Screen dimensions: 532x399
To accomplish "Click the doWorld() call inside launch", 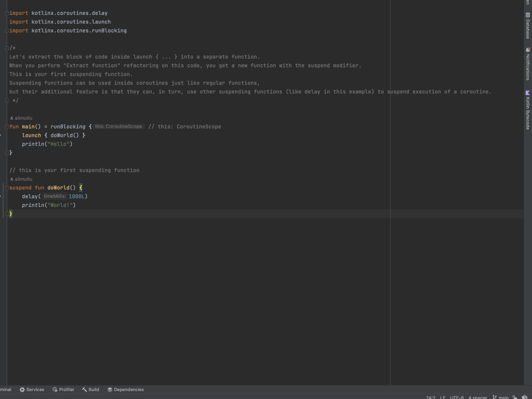I will 65,135.
